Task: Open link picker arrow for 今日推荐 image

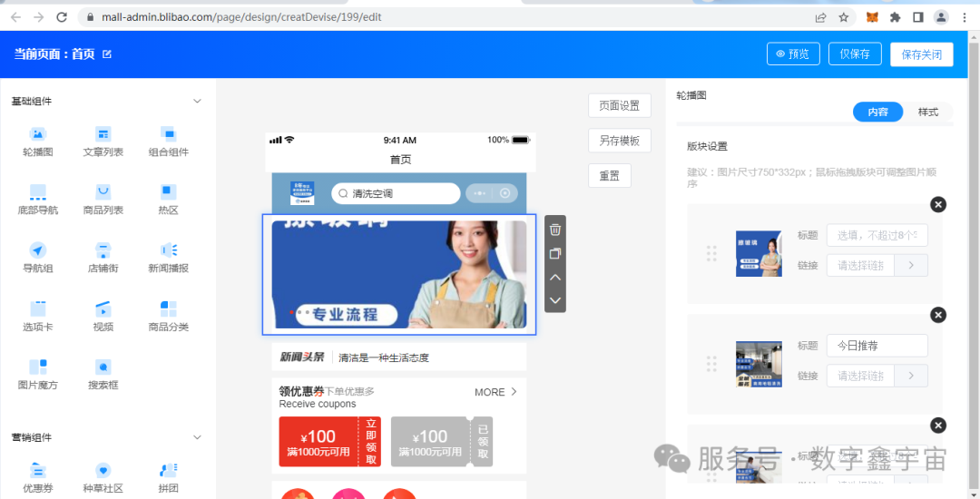Action: (911, 376)
